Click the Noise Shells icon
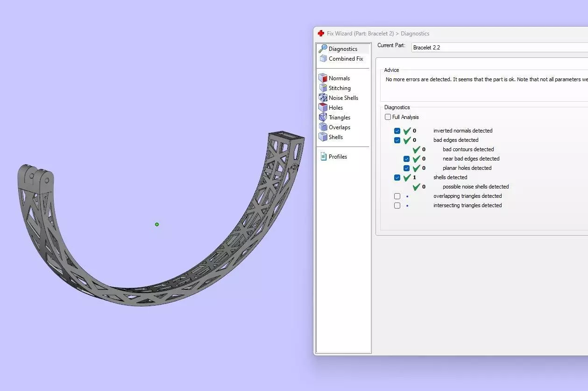 (323, 98)
